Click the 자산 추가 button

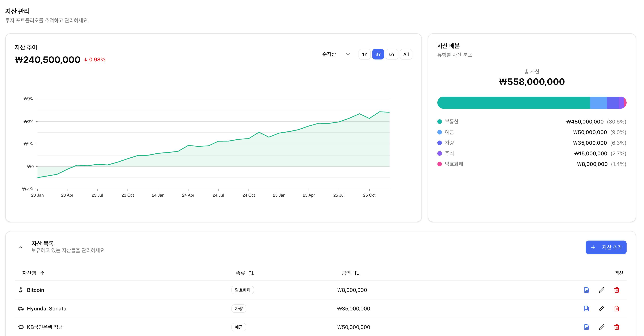(x=606, y=247)
